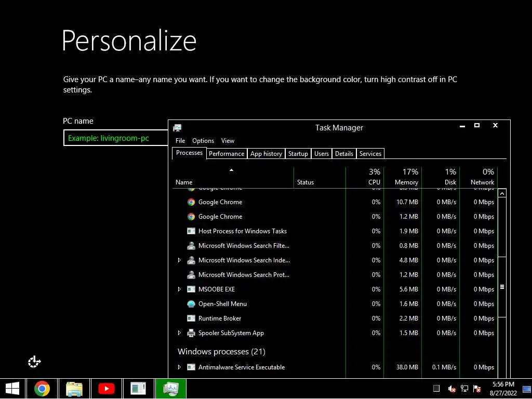This screenshot has width=532, height=399.
Task: Click the PC name input field
Action: pos(116,138)
